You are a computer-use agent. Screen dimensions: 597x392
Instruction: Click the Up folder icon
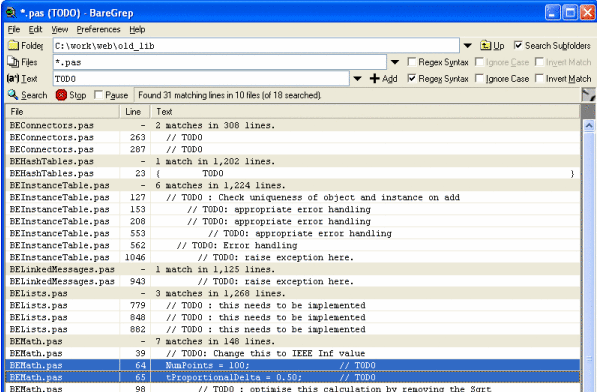tap(485, 46)
